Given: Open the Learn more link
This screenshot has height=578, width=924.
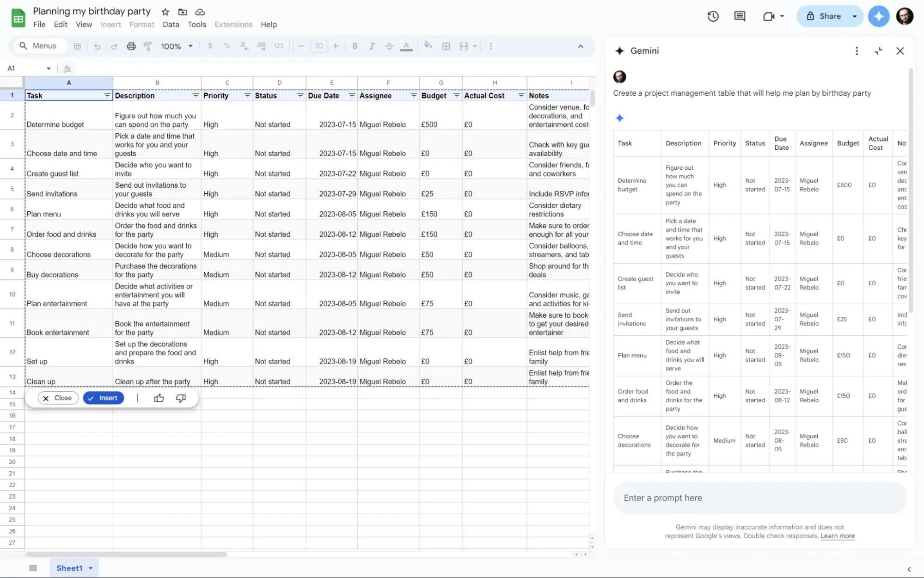Looking at the screenshot, I should pos(837,536).
